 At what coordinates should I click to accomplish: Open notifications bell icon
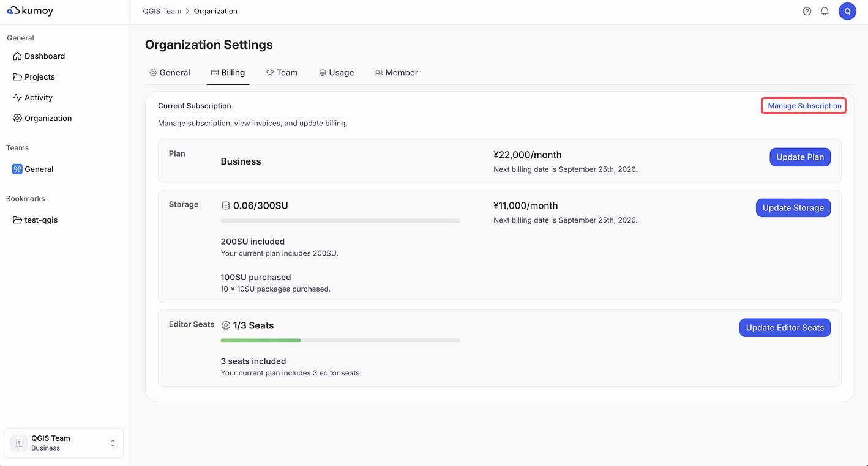(825, 11)
